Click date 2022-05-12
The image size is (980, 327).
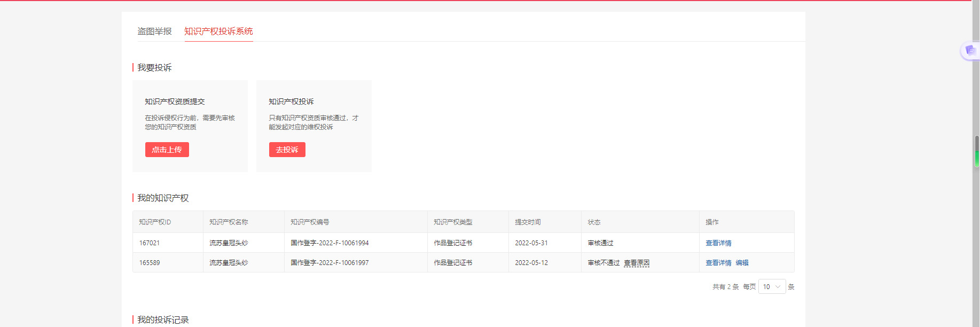531,263
